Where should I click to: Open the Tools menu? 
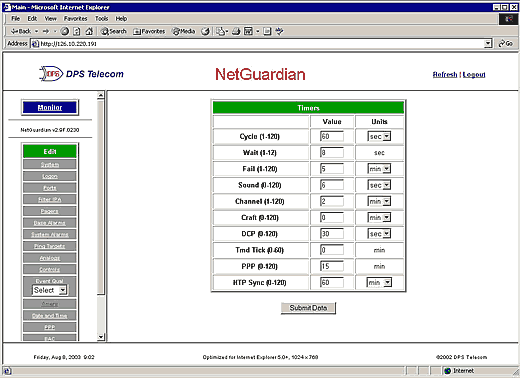(x=102, y=19)
